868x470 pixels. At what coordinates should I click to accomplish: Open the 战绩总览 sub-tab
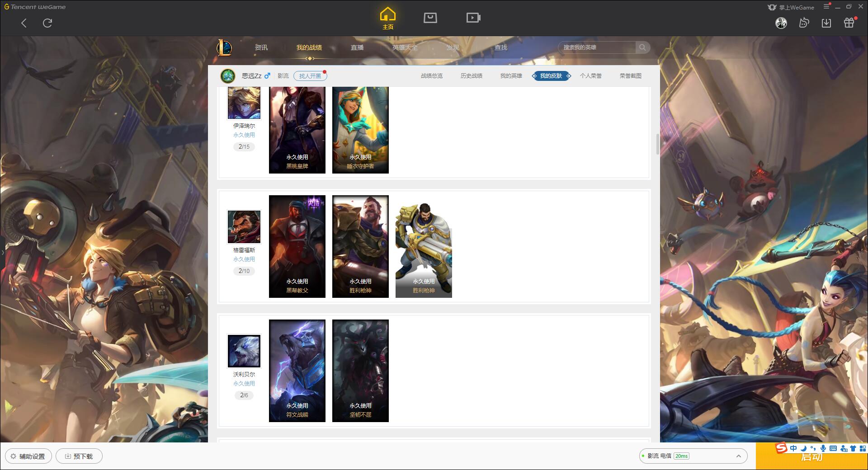(x=432, y=76)
